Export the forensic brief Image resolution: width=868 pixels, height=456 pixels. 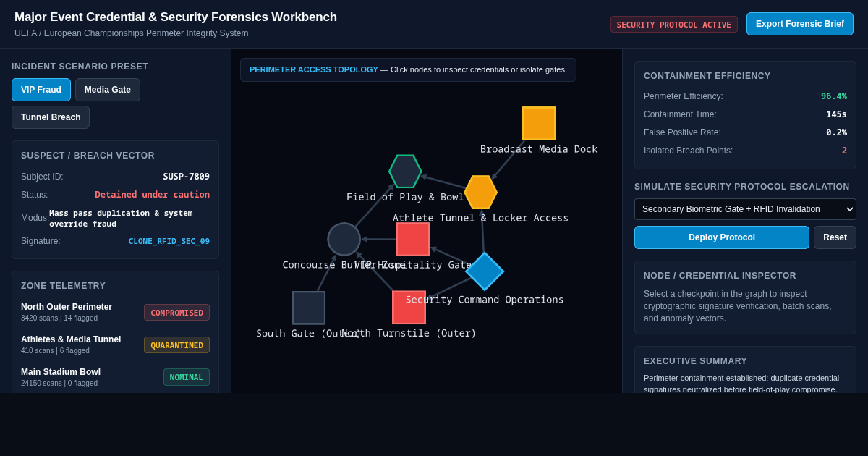coord(800,24)
